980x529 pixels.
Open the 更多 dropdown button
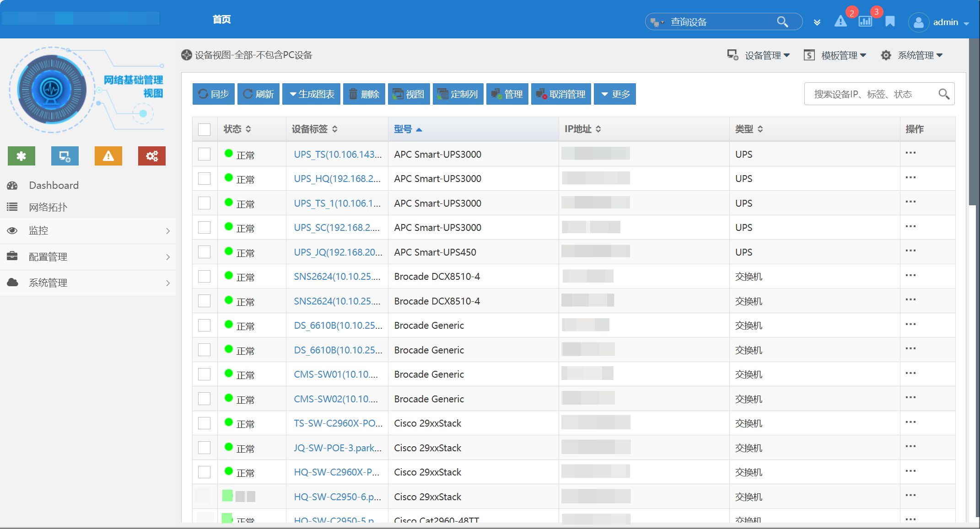tap(615, 94)
